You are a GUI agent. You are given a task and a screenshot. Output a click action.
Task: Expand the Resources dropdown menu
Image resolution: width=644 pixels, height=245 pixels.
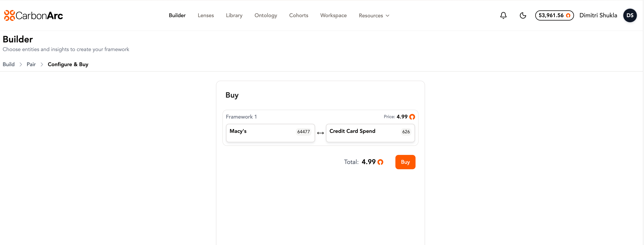tap(374, 15)
